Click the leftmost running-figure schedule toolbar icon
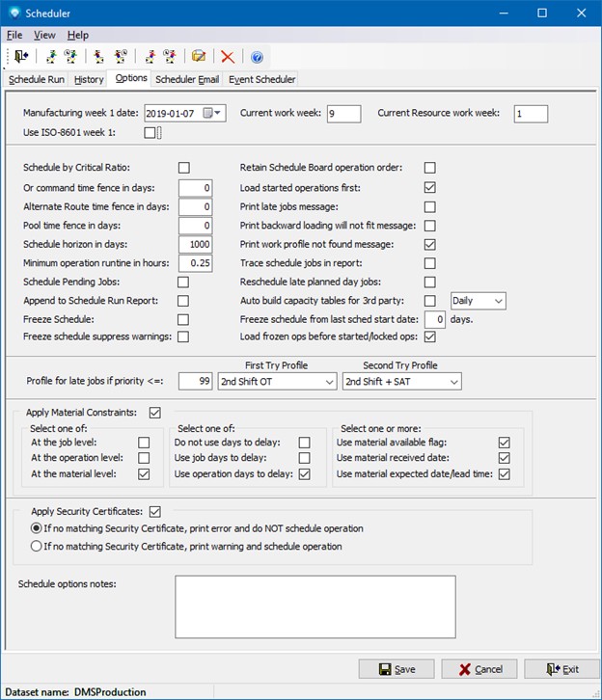The height and width of the screenshot is (700, 602). (51, 57)
